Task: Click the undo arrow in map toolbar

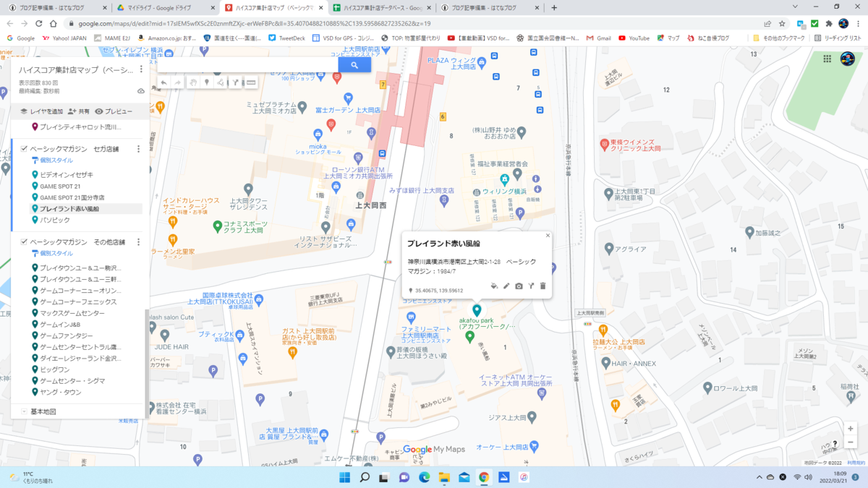Action: [x=164, y=83]
